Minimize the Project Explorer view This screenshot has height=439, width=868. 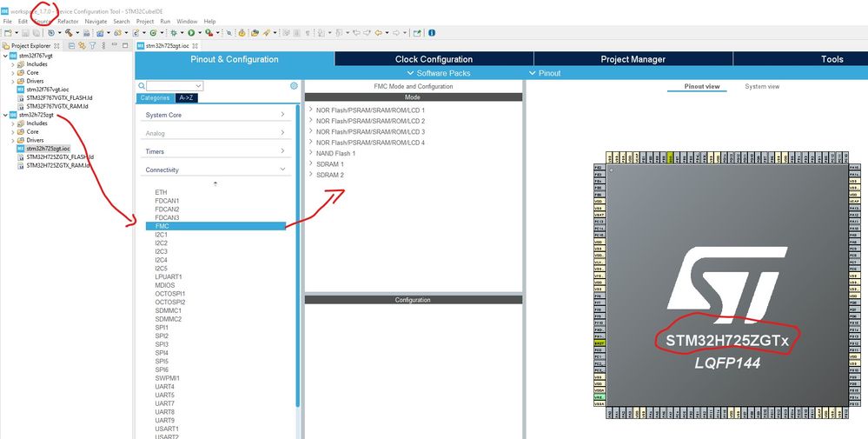pyautogui.click(x=115, y=44)
